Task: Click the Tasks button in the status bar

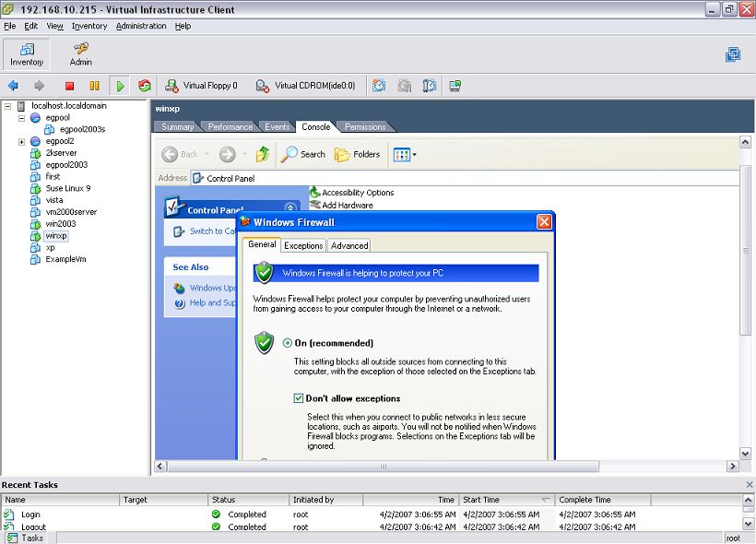Action: [x=25, y=538]
